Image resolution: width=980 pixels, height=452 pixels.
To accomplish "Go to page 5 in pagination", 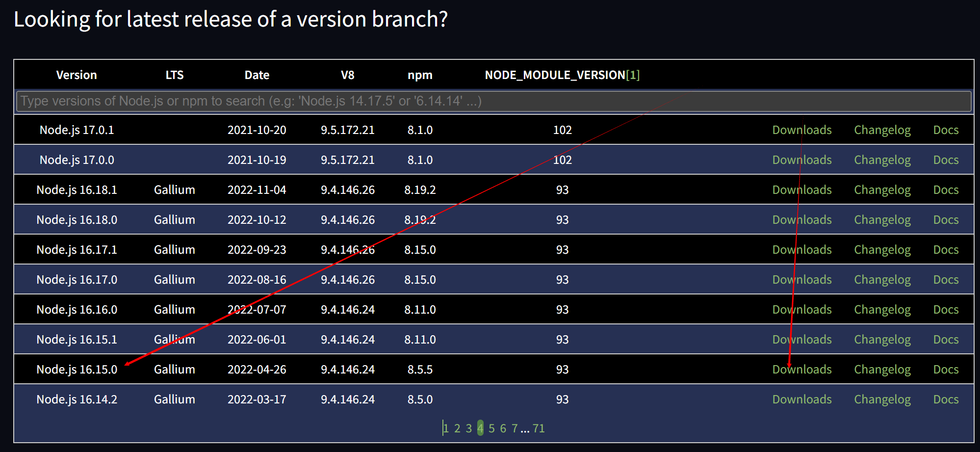I will (x=492, y=428).
